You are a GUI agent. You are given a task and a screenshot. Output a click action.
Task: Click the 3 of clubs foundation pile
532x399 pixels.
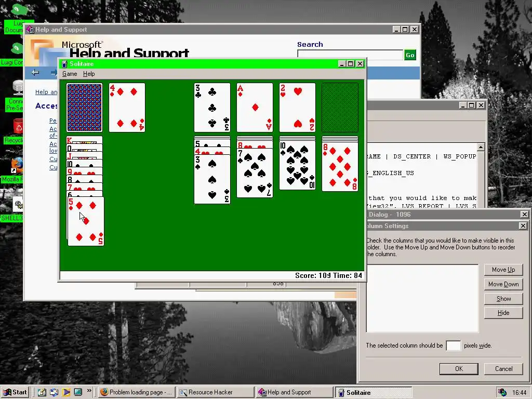[212, 107]
